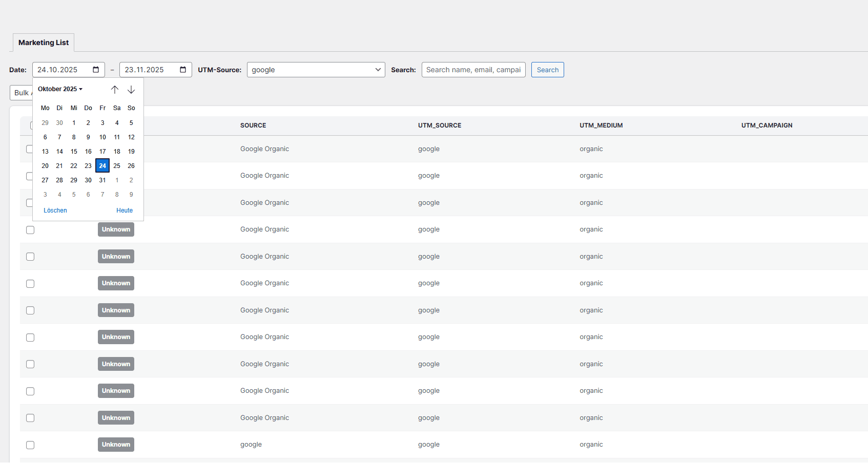The image size is (868, 463).
Task: Select October 31 in the calendar
Action: [102, 180]
